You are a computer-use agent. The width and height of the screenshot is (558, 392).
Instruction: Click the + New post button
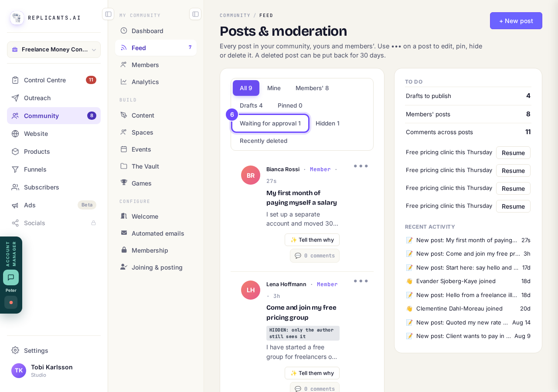point(516,20)
